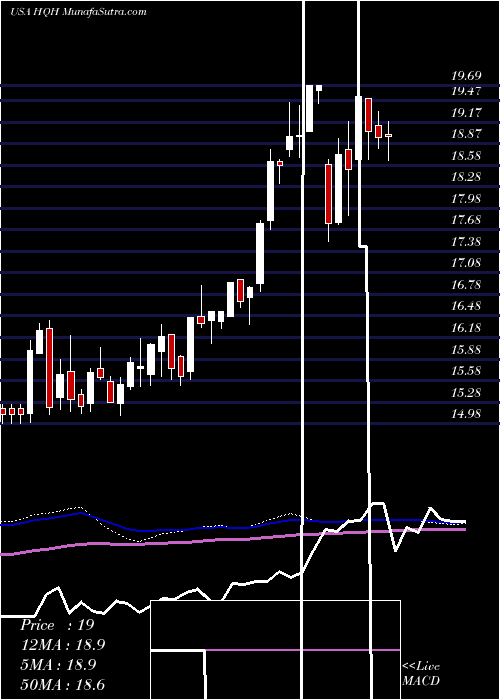Viewport: 500px width, 700px height.
Task: Click the Price : 19 readout
Action: (57, 625)
